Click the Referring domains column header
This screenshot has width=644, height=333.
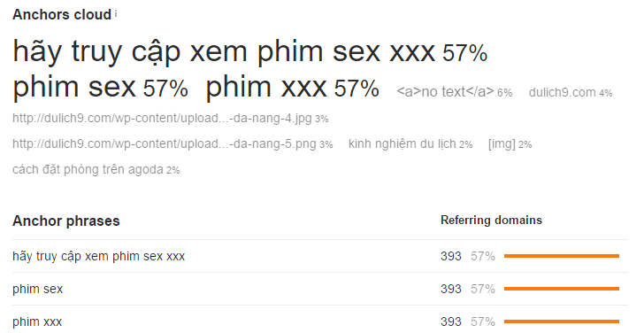(x=491, y=220)
